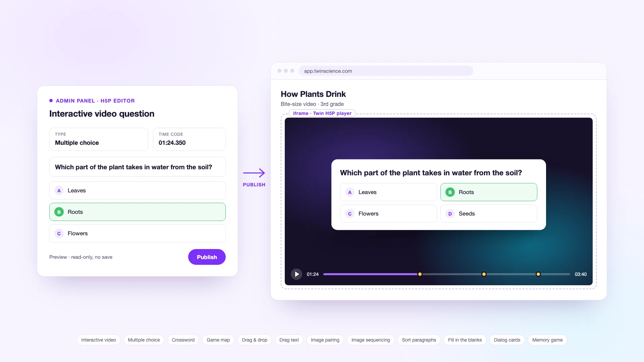Jump to the second yellow timeline marker
Screen dimensions: 644x362
point(484,274)
